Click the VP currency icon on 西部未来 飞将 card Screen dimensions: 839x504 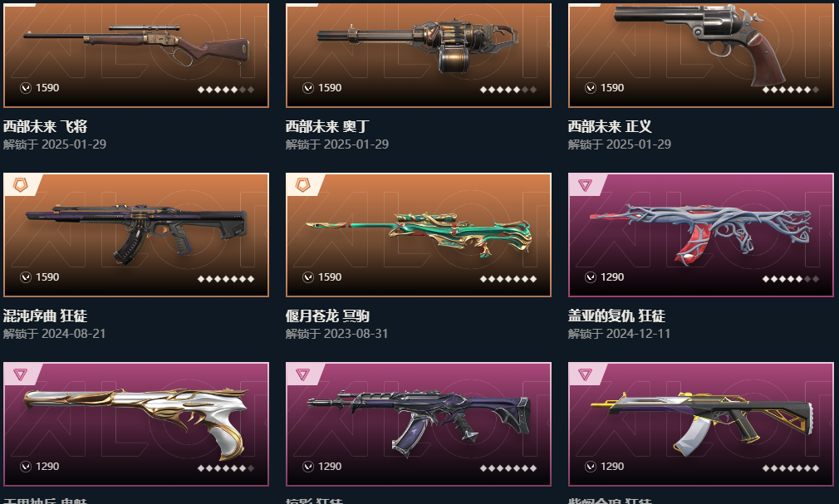pyautogui.click(x=26, y=88)
